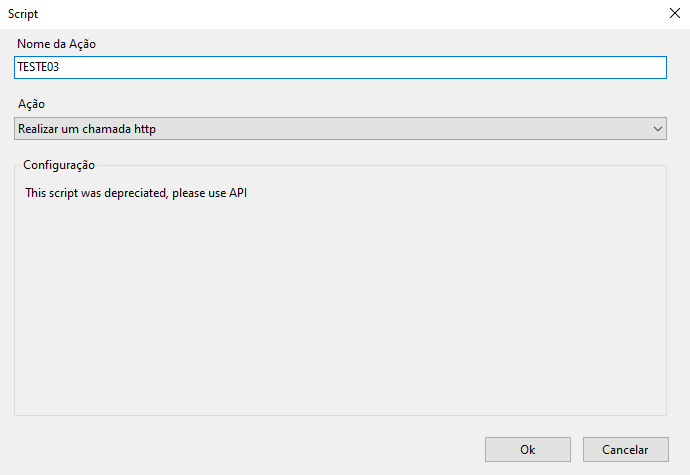Click the deprecation message about API

(x=136, y=193)
